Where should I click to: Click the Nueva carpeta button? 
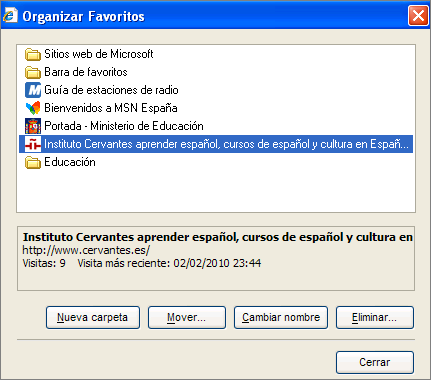(93, 317)
